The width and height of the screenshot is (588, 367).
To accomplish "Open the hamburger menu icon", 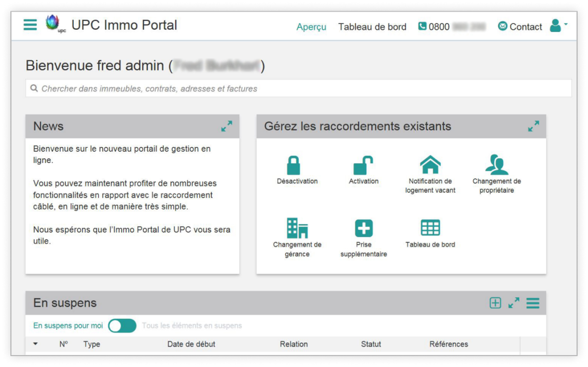I will 30,25.
